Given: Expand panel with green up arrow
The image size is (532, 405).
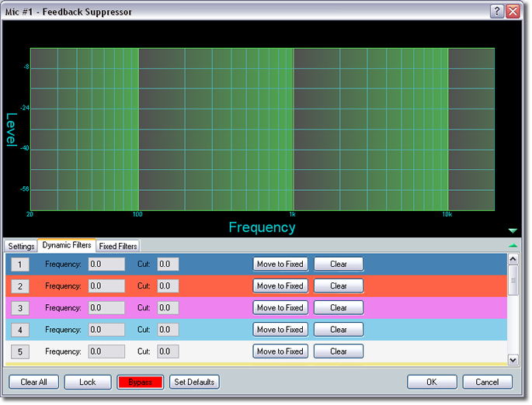Looking at the screenshot, I should coord(513,245).
